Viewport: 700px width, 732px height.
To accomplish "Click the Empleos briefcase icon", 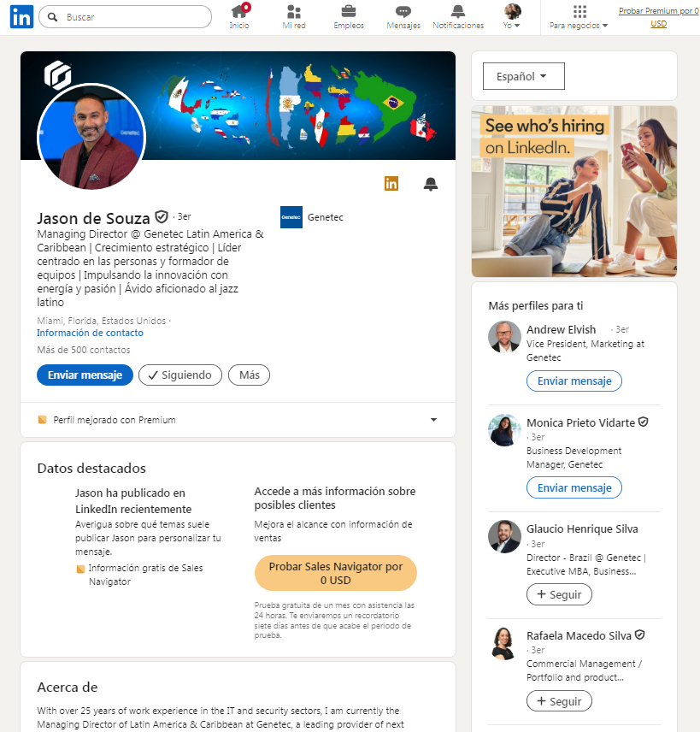I will click(349, 11).
